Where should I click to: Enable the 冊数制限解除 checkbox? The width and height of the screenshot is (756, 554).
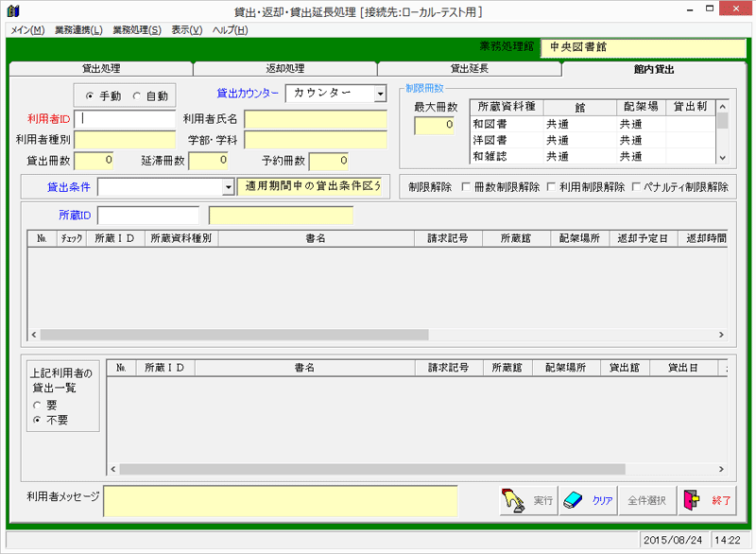[466, 187]
